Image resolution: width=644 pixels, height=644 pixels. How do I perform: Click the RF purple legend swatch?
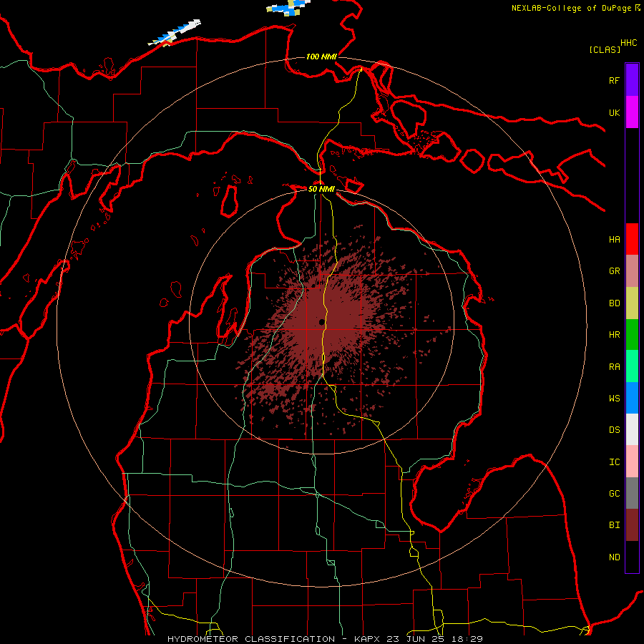(x=632, y=79)
